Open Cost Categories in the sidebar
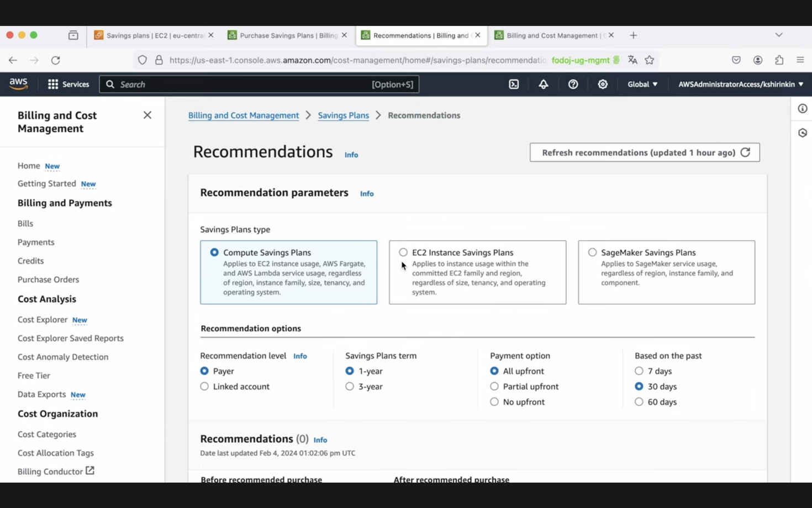The height and width of the screenshot is (508, 812). [x=47, y=435]
